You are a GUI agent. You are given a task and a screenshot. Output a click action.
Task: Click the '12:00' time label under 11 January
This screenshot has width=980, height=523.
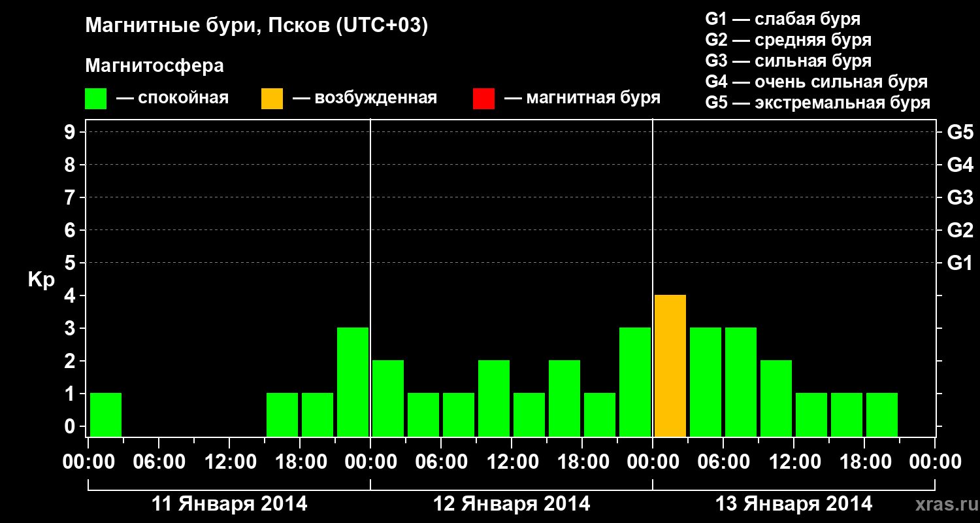pos(229,462)
